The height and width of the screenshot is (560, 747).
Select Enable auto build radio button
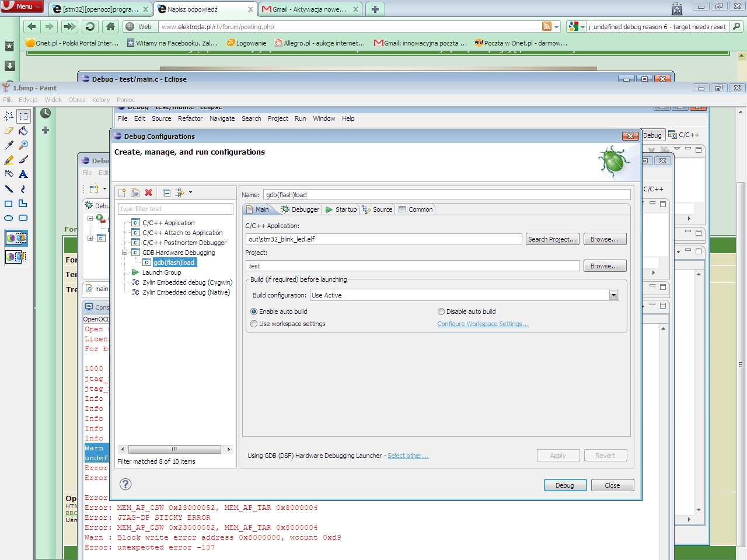254,311
